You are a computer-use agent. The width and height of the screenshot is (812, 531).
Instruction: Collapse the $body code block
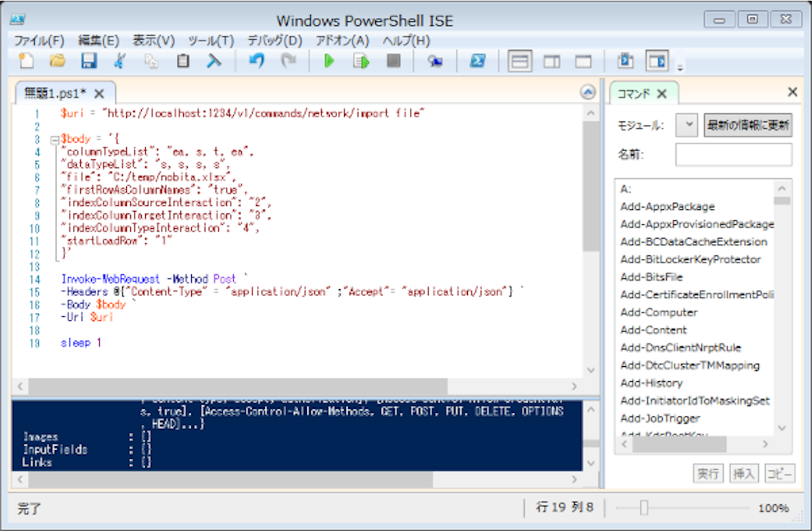55,139
